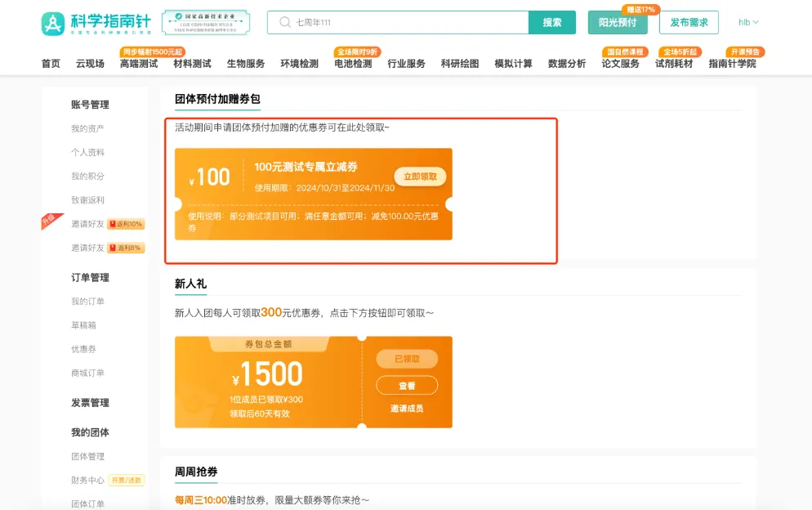812x510 pixels.
Task: Click the magnifier icon in search box
Action: click(285, 23)
